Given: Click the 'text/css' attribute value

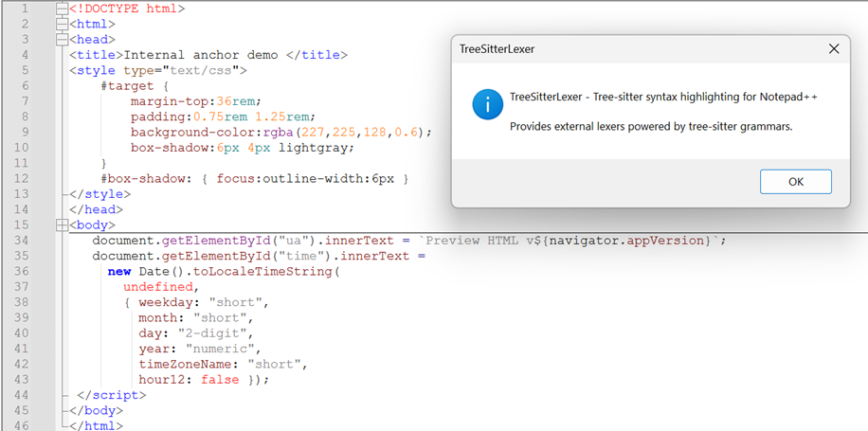Looking at the screenshot, I should click(200, 70).
